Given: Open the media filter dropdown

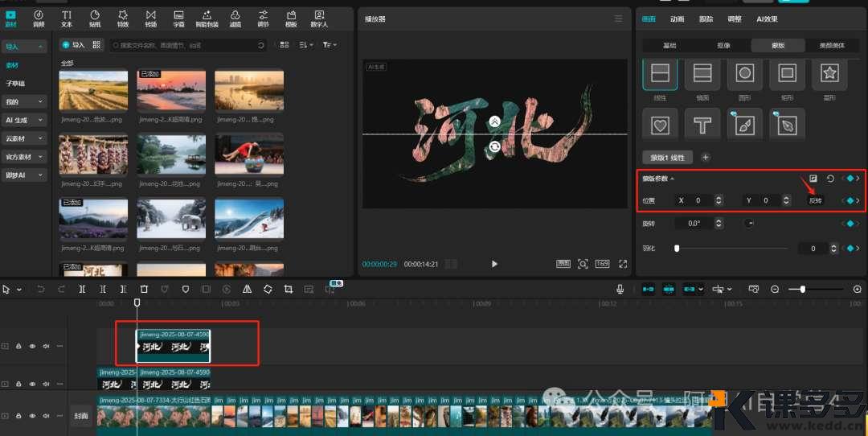Looking at the screenshot, I should 330,44.
